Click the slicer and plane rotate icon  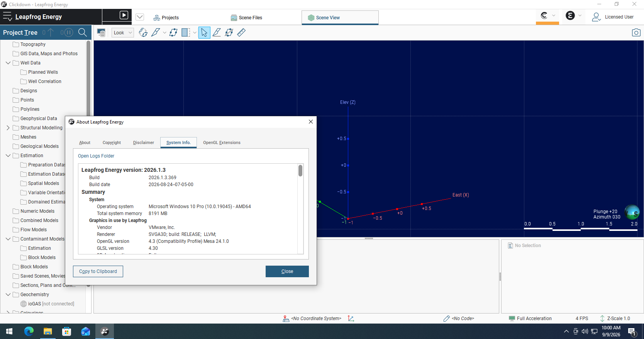tap(143, 32)
